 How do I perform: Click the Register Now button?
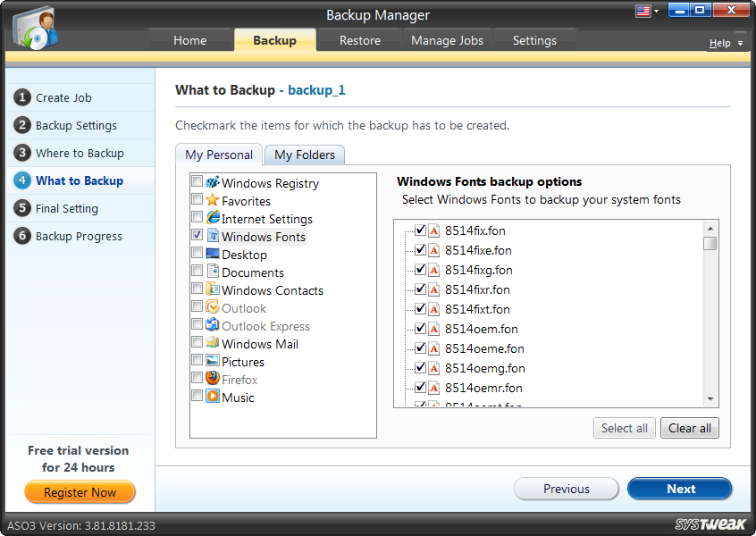click(80, 492)
